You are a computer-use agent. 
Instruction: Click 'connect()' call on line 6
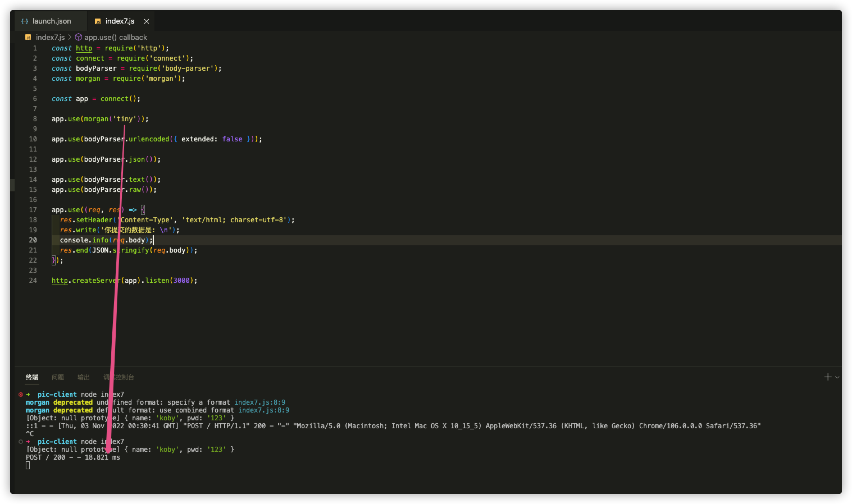point(118,99)
